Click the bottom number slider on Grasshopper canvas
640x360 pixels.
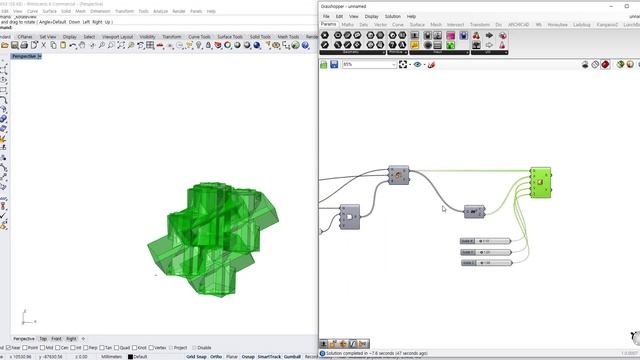tap(487, 263)
